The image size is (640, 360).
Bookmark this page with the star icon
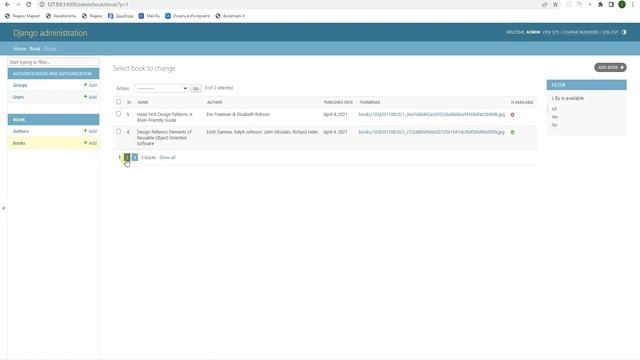(556, 4)
